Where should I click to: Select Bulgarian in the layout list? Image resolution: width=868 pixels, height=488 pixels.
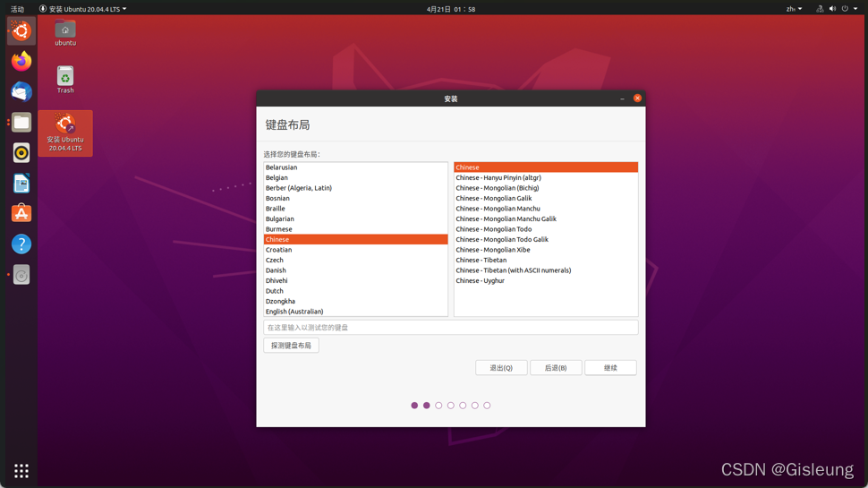[x=355, y=218]
